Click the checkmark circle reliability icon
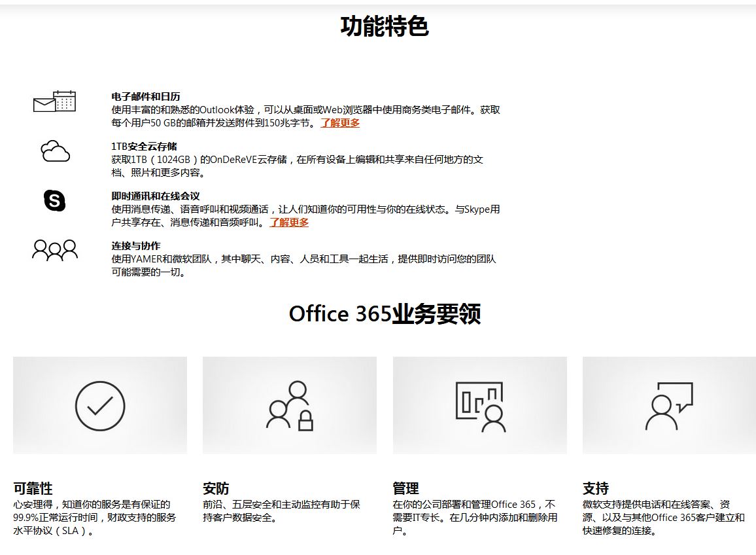This screenshot has width=756, height=555. click(100, 406)
